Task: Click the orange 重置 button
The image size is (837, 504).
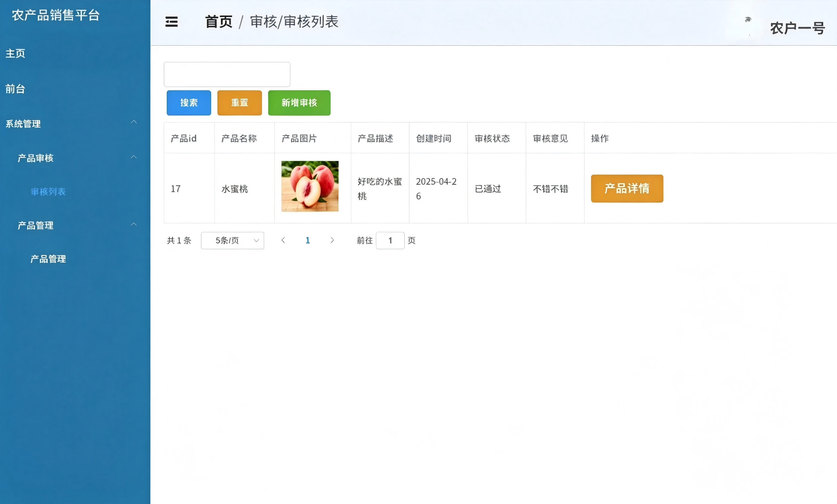Action: tap(240, 103)
